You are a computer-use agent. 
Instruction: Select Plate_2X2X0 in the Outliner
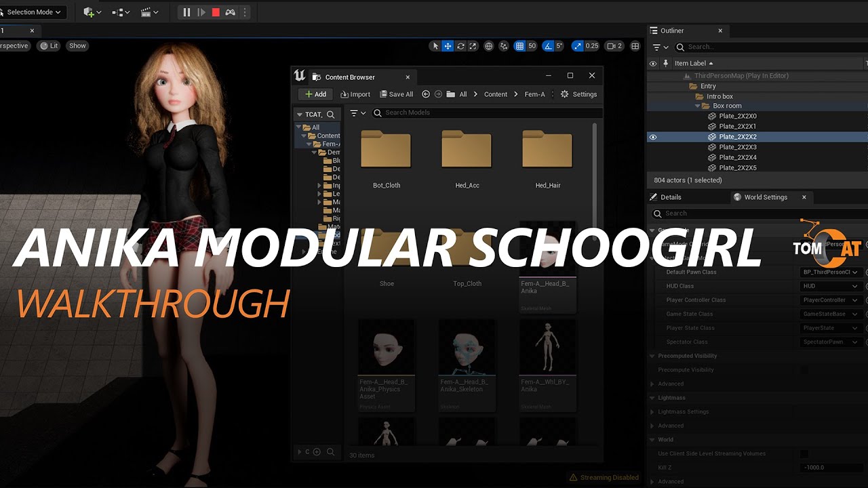point(738,116)
